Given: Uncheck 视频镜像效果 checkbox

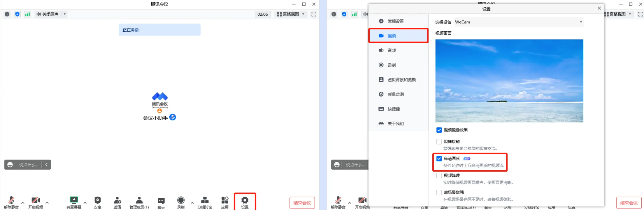Looking at the screenshot, I should point(439,130).
